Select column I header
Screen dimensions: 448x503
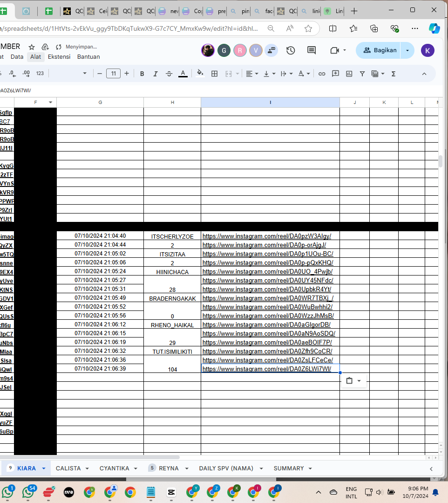pos(270,103)
